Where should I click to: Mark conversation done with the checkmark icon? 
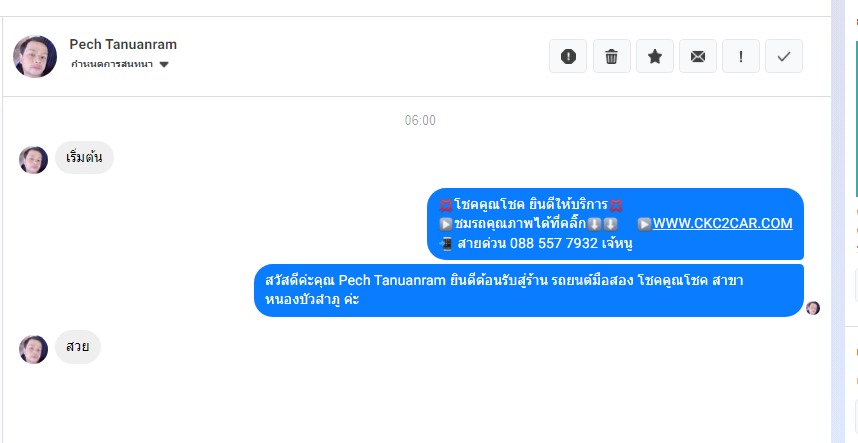[784, 56]
